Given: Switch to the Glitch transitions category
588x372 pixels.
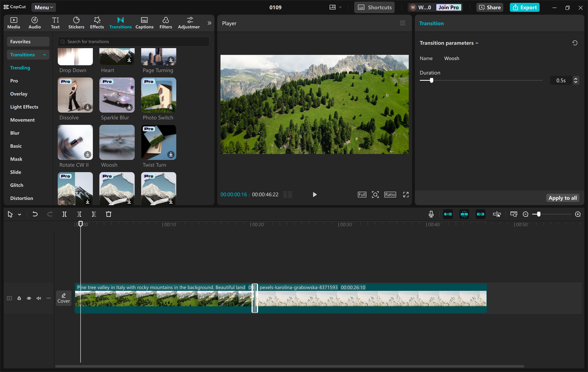Looking at the screenshot, I should tap(16, 185).
